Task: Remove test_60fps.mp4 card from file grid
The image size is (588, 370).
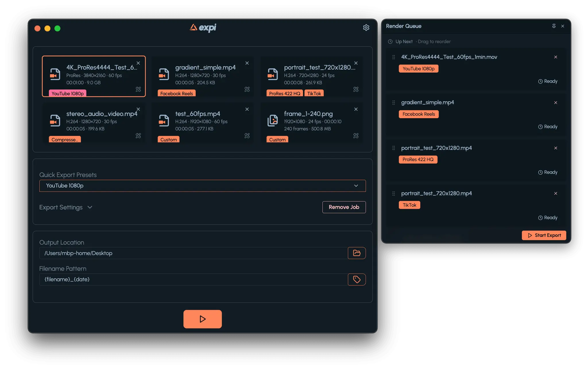Action: pos(247,109)
